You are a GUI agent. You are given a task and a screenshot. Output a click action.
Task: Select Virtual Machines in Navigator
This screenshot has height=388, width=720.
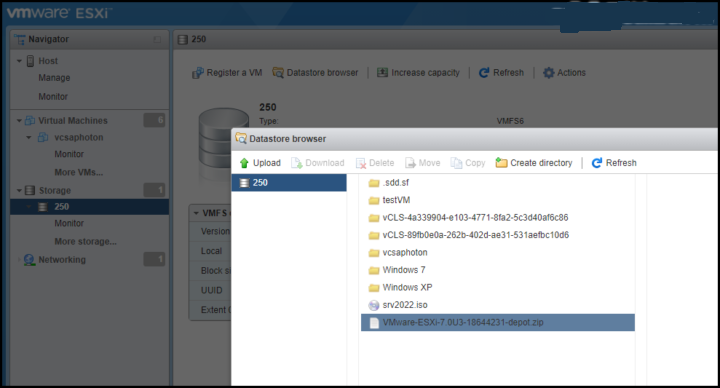[x=73, y=121]
